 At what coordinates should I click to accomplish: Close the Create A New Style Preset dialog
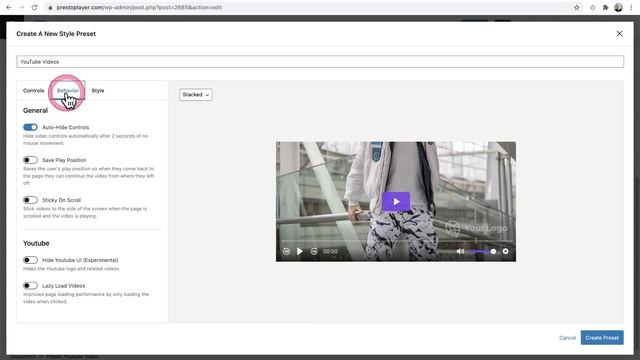(619, 34)
